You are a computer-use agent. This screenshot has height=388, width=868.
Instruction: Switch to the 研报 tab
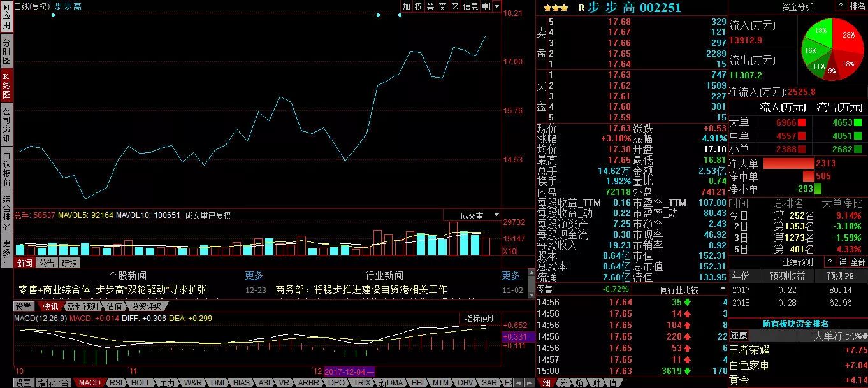tap(68, 263)
